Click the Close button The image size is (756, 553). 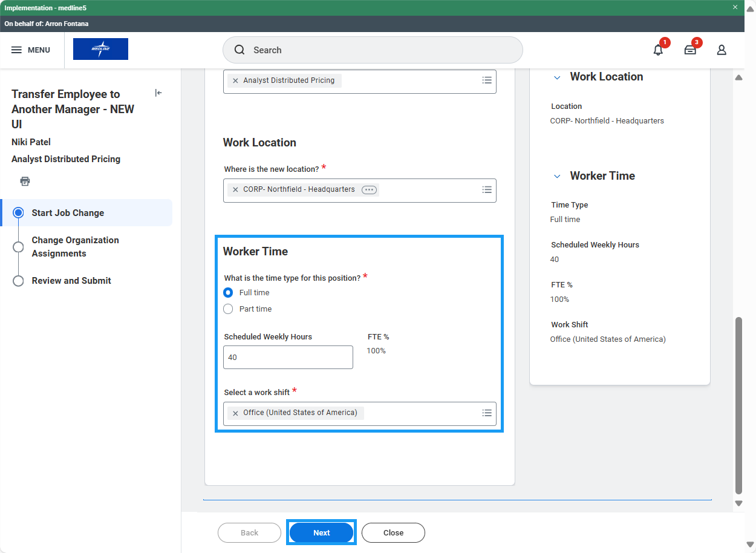(393, 533)
